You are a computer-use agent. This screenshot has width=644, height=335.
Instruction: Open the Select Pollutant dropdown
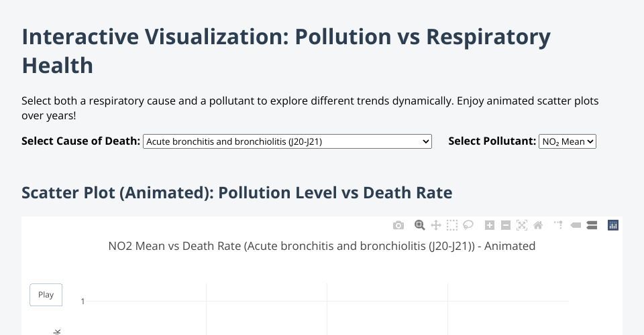[x=567, y=141]
